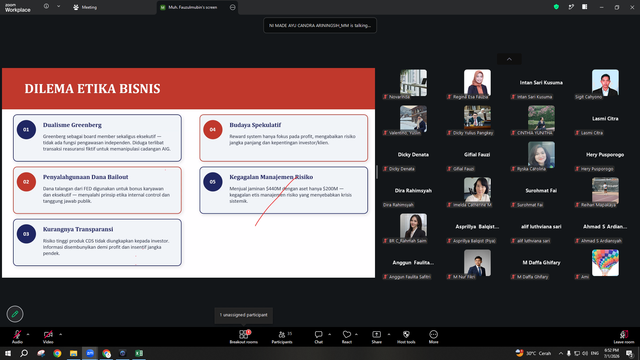The width and height of the screenshot is (640, 360).
Task: Select the M Daffa Ghifary participant tile
Action: [541, 264]
